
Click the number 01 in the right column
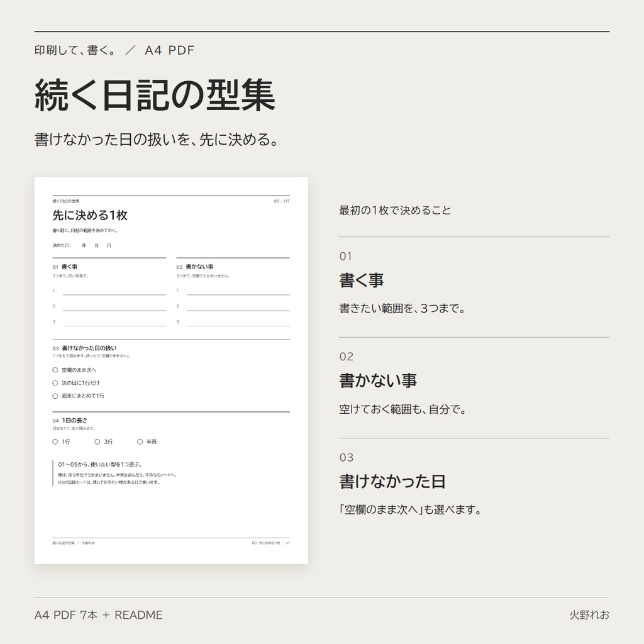coord(345,257)
